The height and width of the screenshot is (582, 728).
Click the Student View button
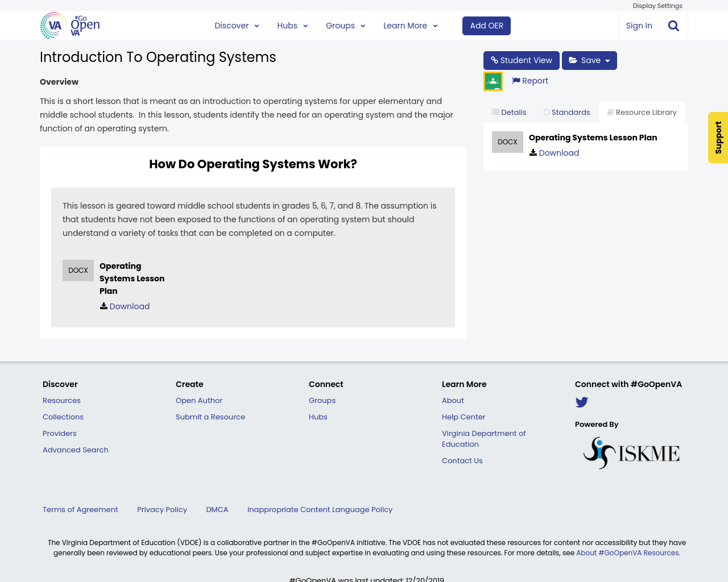[521, 60]
